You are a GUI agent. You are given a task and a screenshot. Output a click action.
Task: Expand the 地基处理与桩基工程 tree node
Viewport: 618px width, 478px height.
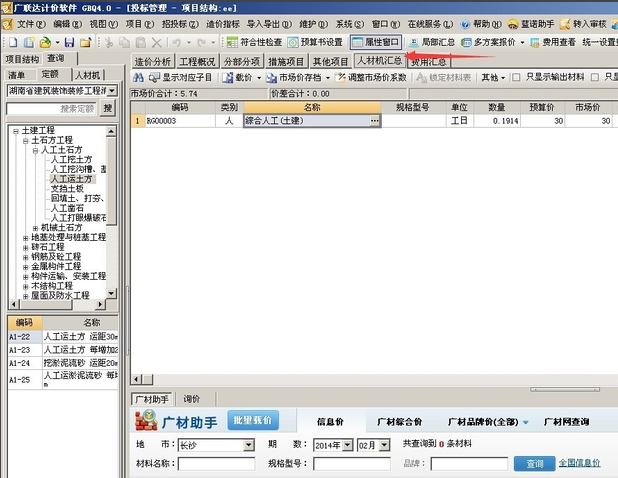(25, 237)
